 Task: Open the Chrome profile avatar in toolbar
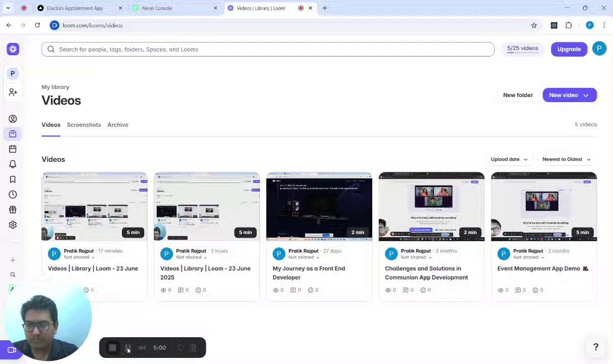pos(590,25)
